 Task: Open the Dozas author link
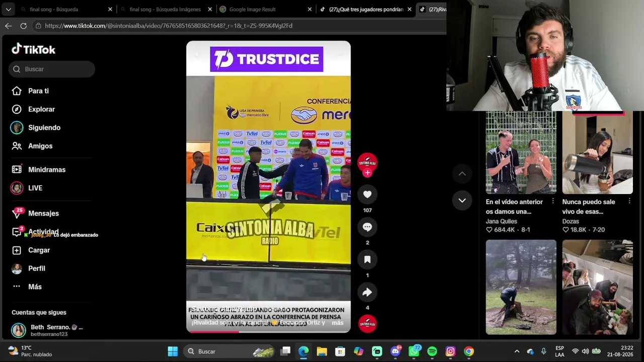point(571,221)
